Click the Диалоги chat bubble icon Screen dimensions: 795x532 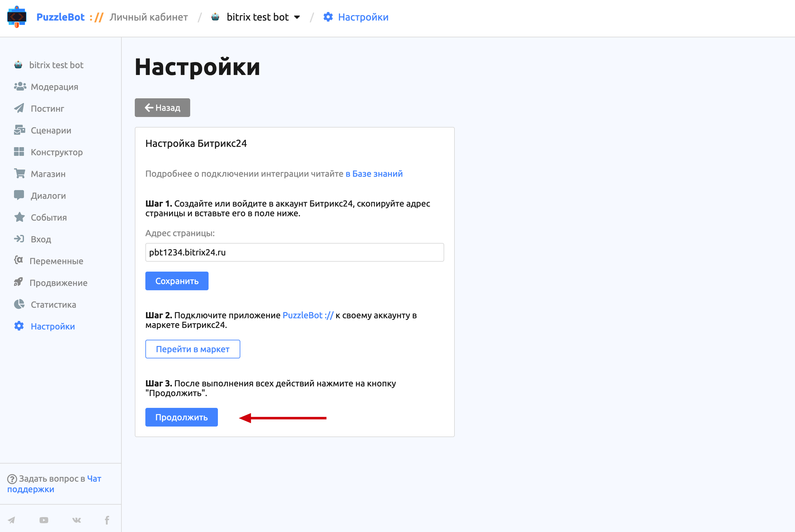19,195
